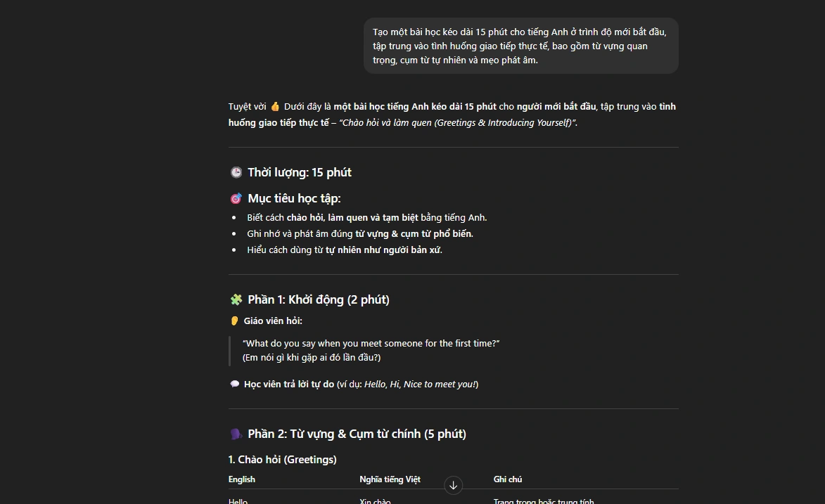Click the clock emoji beside Thời lượng
This screenshot has height=504, width=825.
(236, 172)
